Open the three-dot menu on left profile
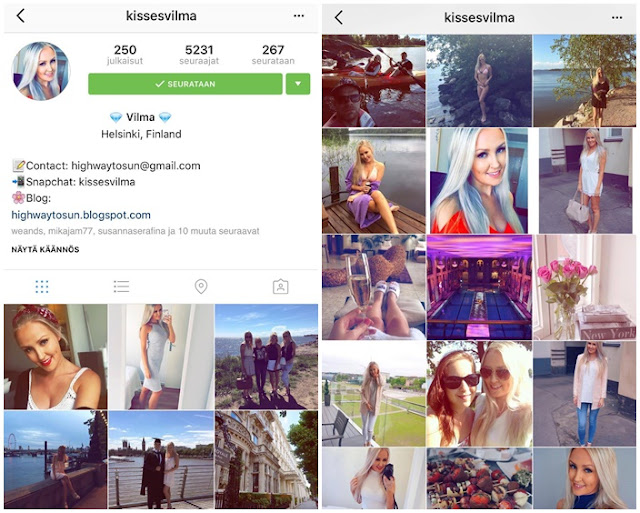 (x=299, y=16)
